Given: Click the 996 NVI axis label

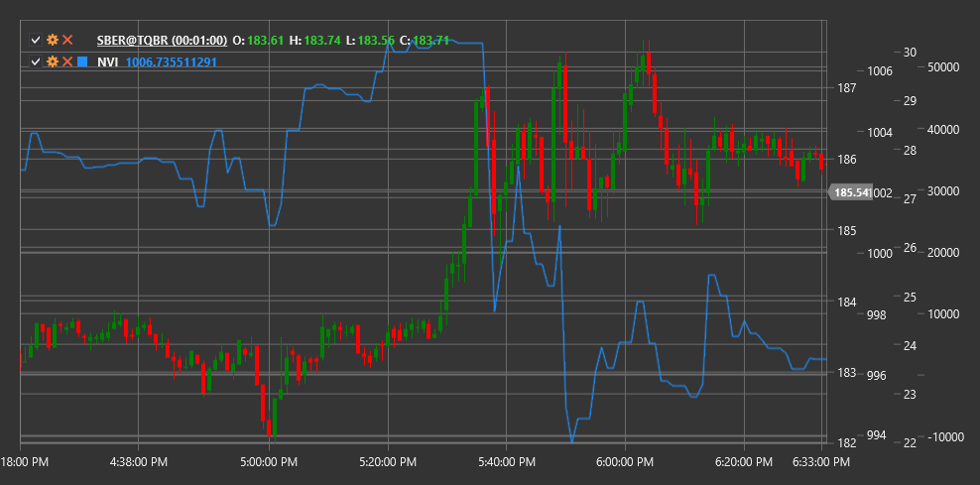Looking at the screenshot, I should [877, 375].
